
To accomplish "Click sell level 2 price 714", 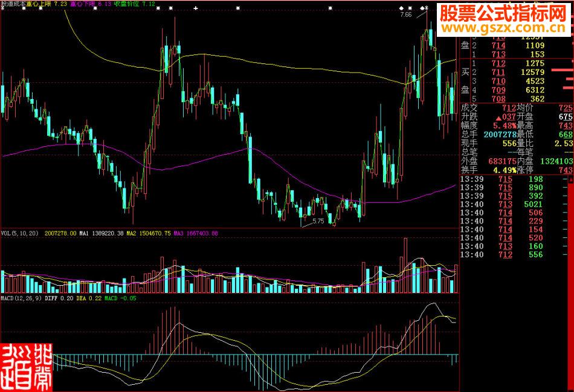I will [498, 45].
